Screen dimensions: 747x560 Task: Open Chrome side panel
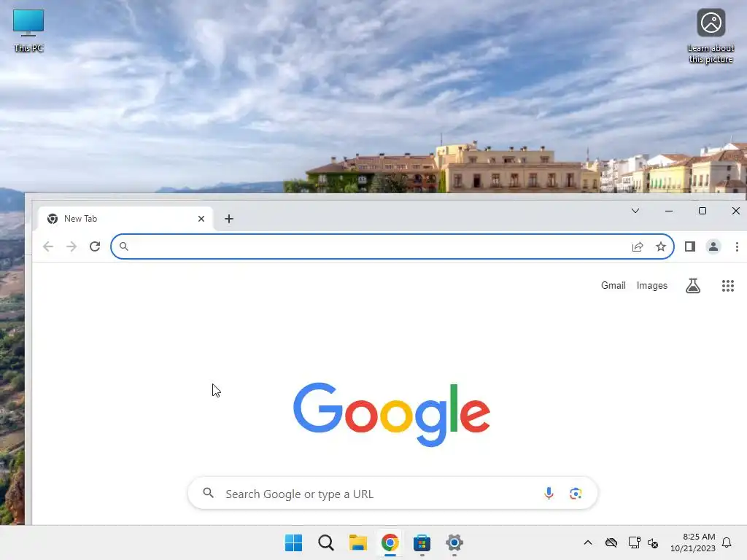[x=690, y=246]
